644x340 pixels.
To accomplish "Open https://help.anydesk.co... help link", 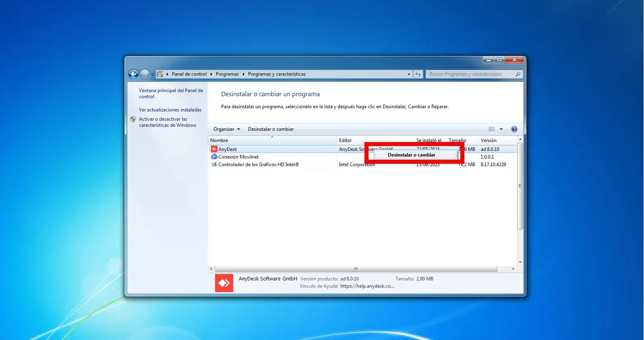I will click(x=367, y=286).
